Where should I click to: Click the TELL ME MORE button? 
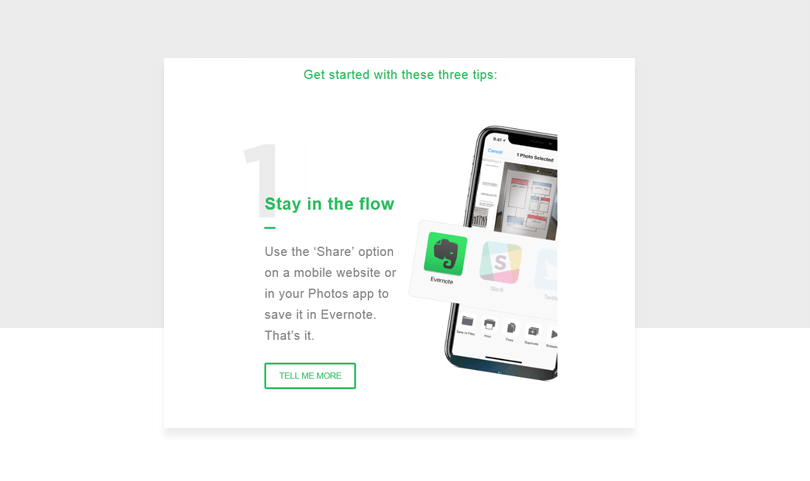tap(310, 376)
